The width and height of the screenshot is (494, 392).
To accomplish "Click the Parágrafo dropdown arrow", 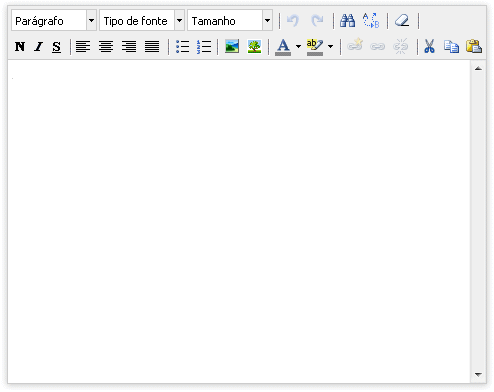I will point(91,21).
